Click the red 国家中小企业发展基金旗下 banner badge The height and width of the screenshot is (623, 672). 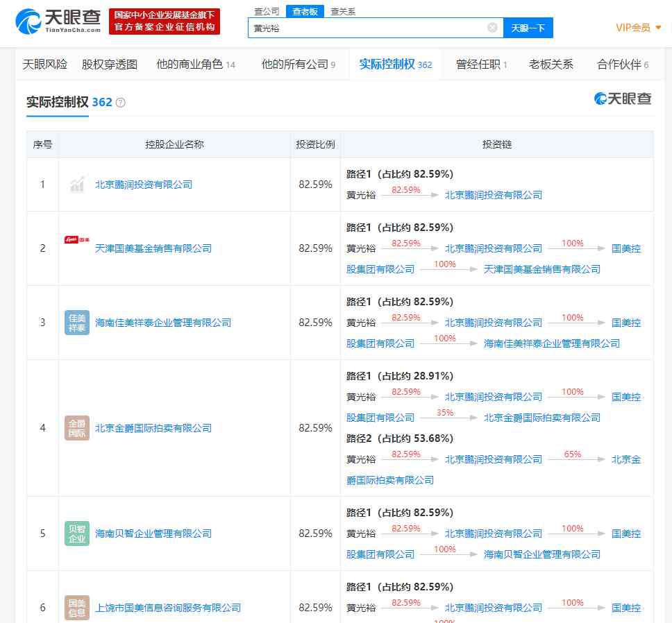[164, 21]
